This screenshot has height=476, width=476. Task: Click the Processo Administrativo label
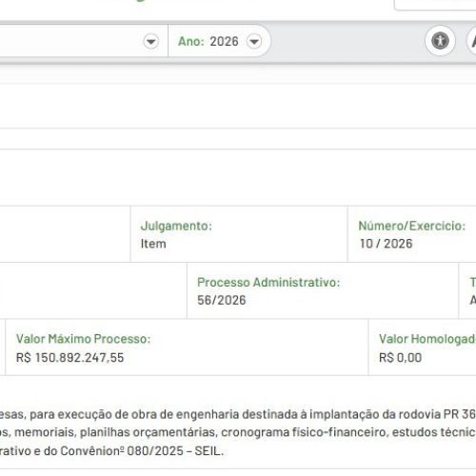coord(268,283)
